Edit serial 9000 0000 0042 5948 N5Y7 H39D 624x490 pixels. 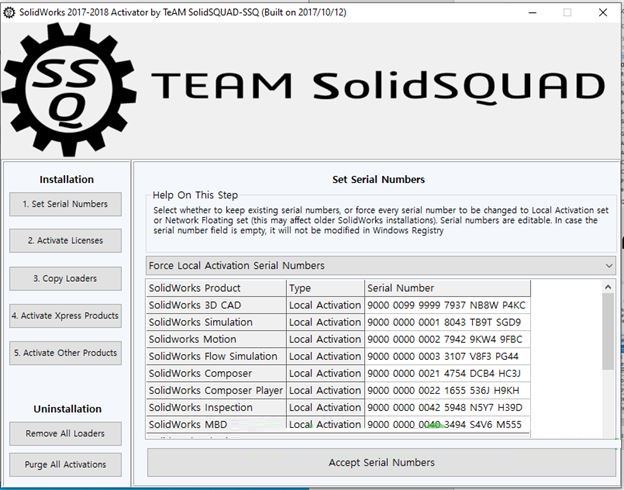[x=447, y=408]
